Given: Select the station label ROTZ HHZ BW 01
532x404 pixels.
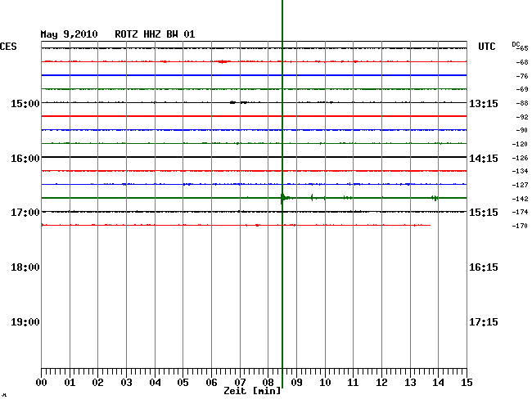Looking at the screenshot, I should tap(155, 34).
